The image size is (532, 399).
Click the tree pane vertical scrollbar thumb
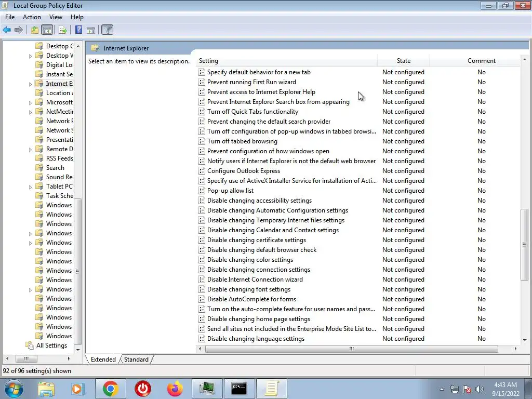78,271
